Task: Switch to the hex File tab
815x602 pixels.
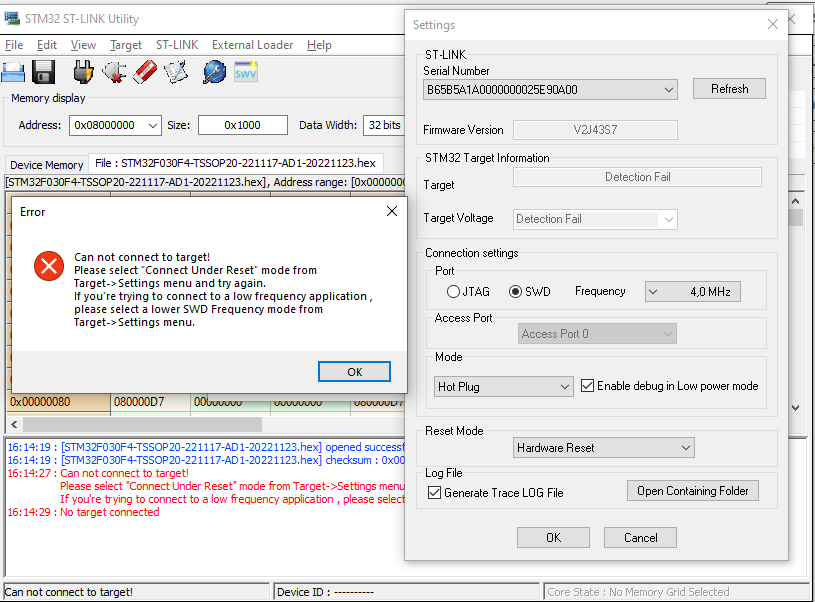Action: pyautogui.click(x=235, y=163)
